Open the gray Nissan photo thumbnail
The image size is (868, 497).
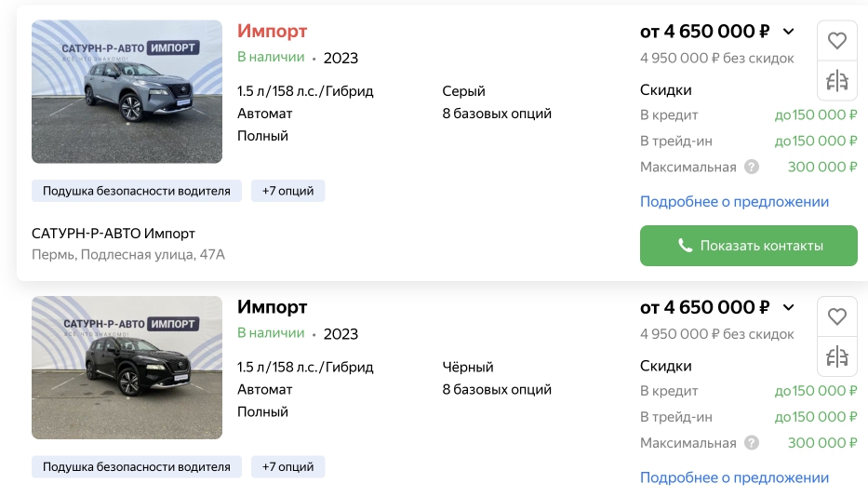coord(127,91)
